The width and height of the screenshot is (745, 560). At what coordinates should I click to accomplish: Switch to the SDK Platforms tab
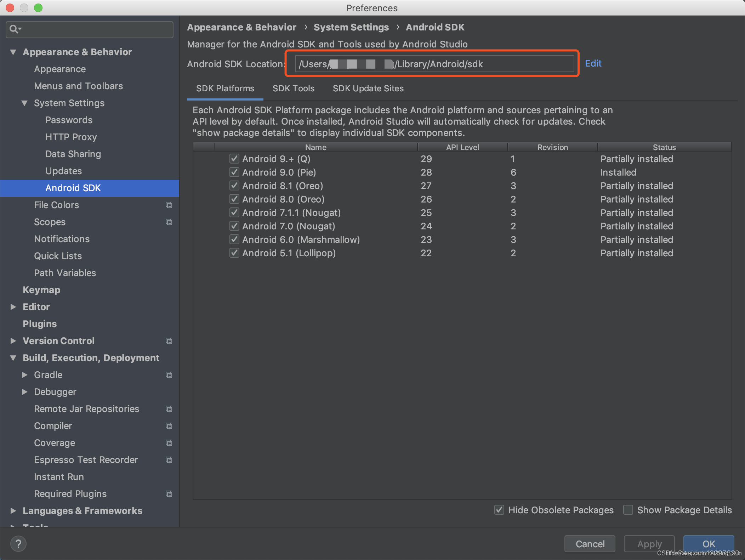(x=225, y=88)
